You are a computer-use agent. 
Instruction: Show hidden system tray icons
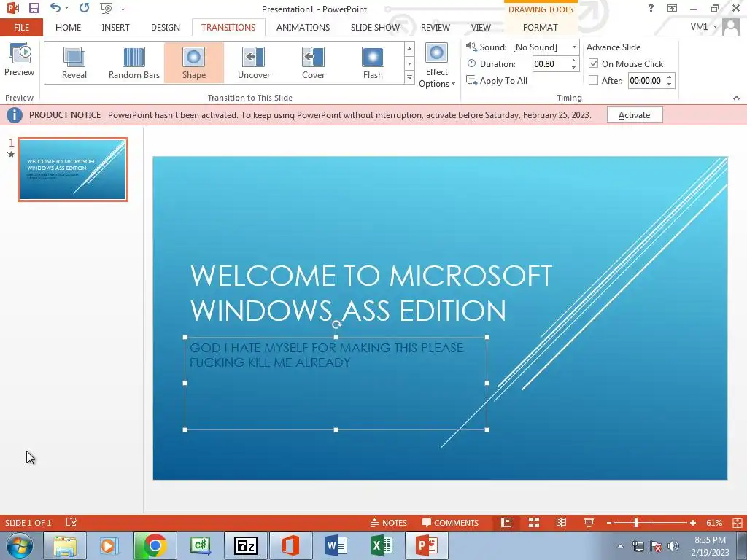click(x=620, y=546)
